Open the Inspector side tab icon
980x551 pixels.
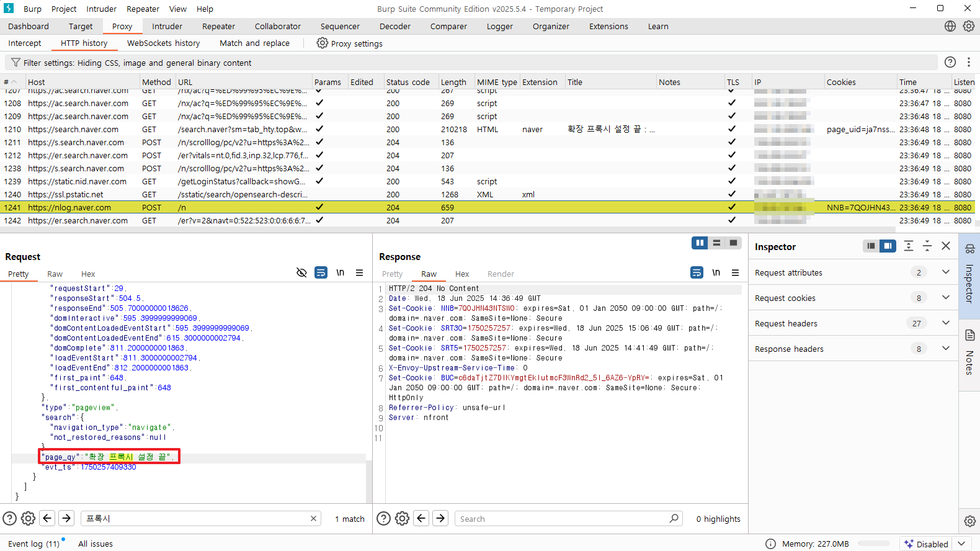pyautogui.click(x=970, y=249)
